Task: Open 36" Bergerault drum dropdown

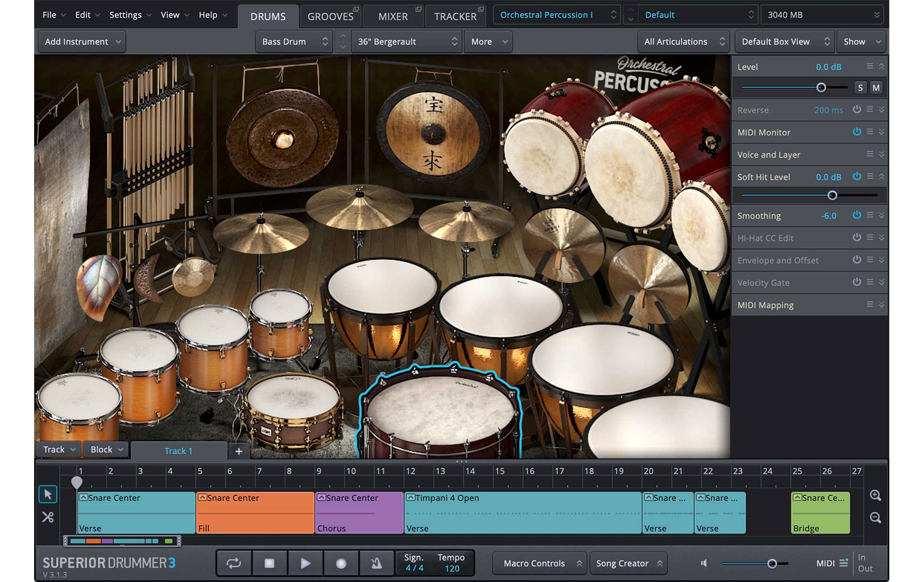Action: (x=406, y=42)
